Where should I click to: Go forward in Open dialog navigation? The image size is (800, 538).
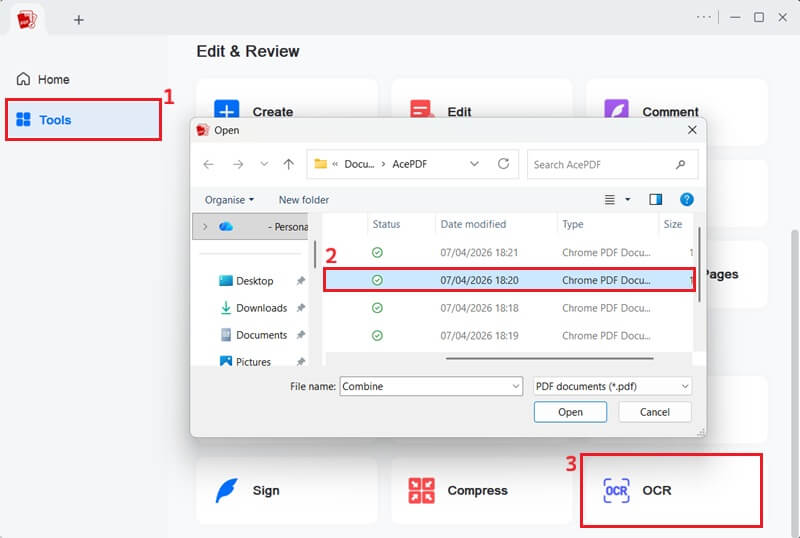point(238,164)
